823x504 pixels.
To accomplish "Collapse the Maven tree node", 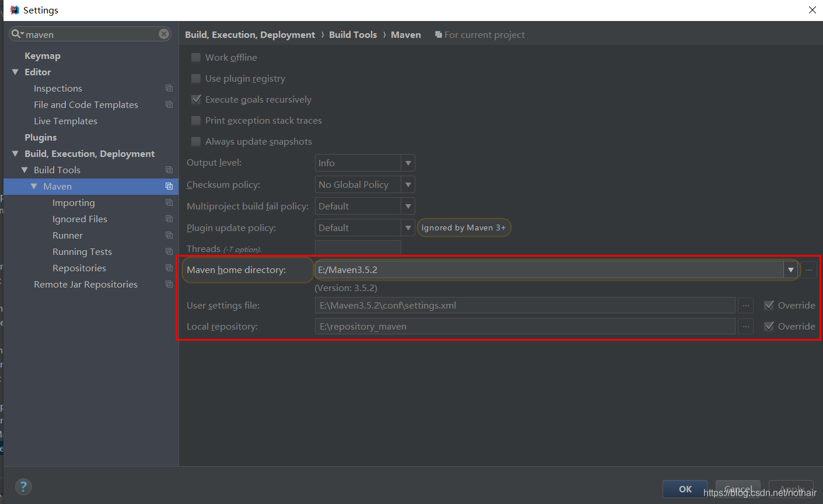I will point(34,186).
